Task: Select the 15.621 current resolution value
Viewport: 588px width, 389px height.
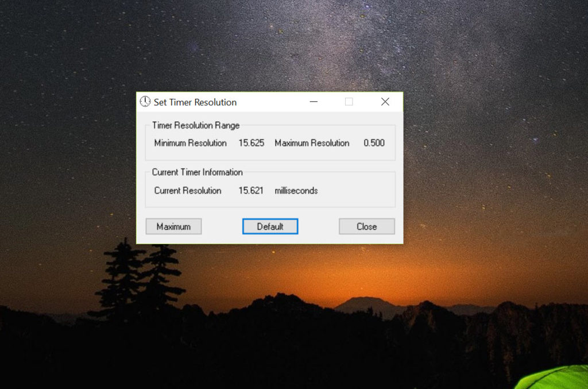Action: click(251, 191)
